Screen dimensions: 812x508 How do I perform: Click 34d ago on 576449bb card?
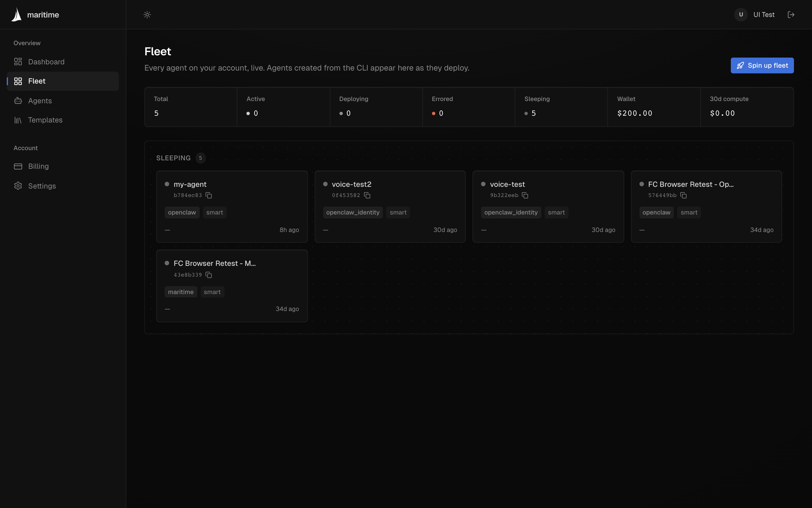point(762,230)
